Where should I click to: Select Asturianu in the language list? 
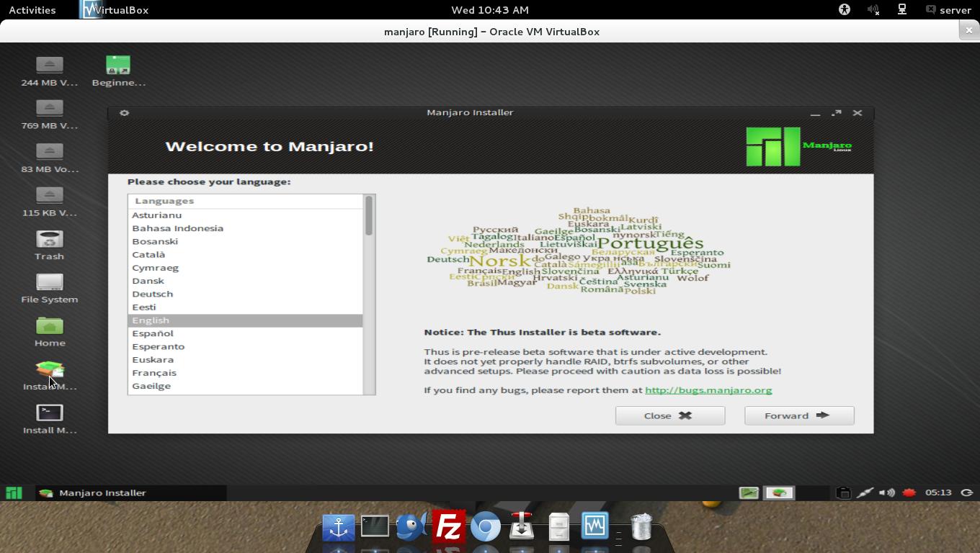pyautogui.click(x=246, y=215)
